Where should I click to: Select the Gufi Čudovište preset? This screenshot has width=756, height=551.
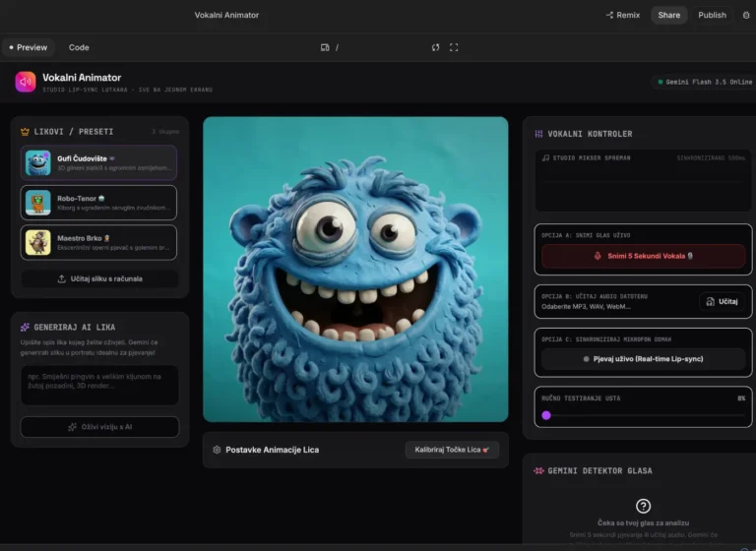[x=98, y=163]
